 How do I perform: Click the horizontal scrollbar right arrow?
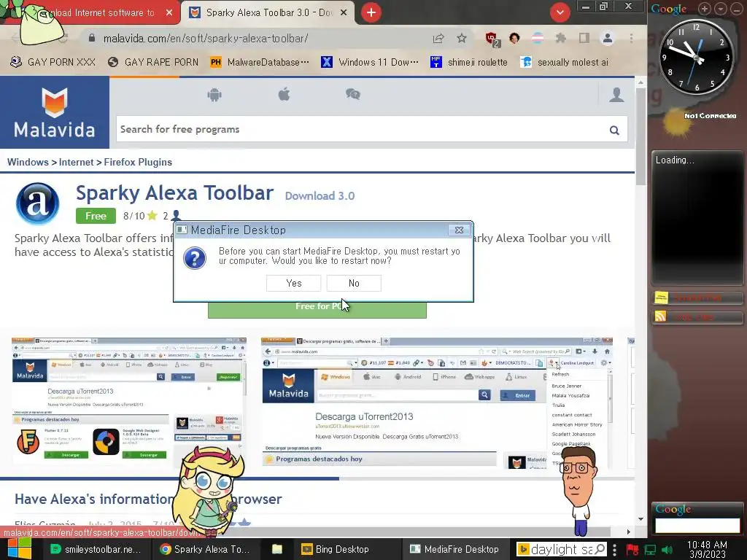628,532
